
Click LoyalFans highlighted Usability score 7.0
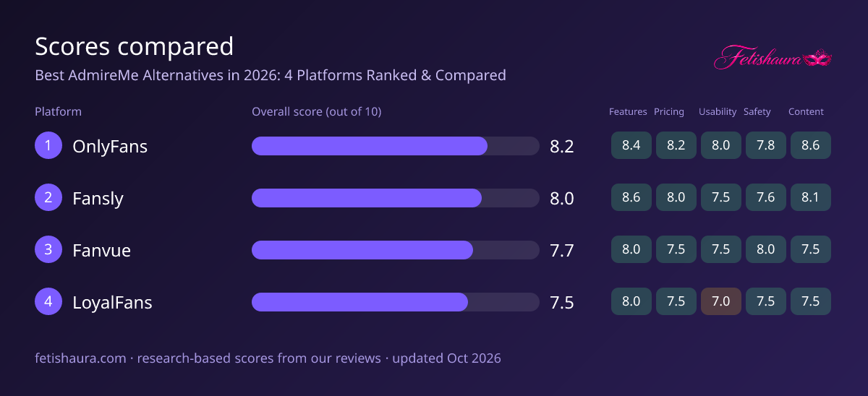721,301
